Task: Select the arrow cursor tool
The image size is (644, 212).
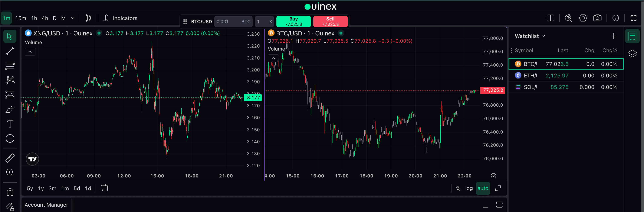Action: tap(10, 36)
